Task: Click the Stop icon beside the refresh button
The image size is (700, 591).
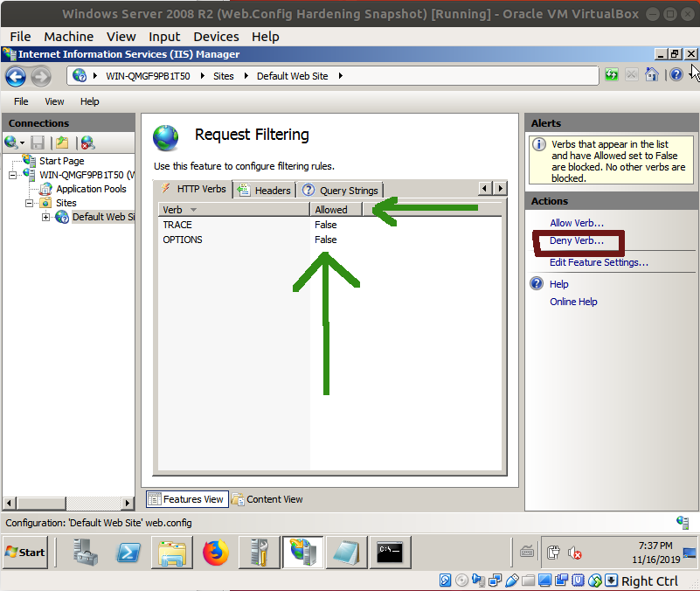Action: (631, 74)
